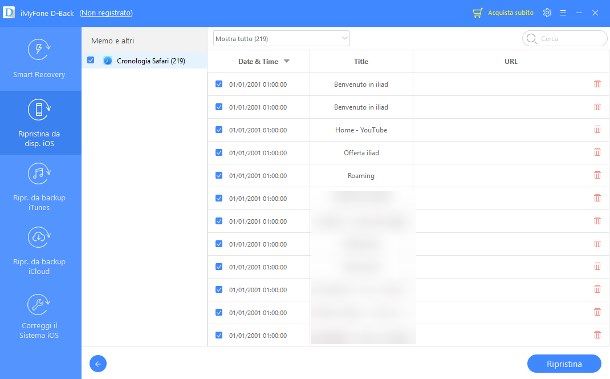Viewport: 610px width, 379px height.
Task: Delete the Roaming row
Action: tap(597, 175)
